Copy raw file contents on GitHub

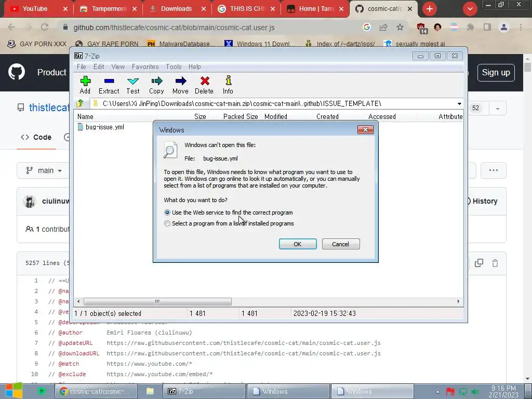478,263
